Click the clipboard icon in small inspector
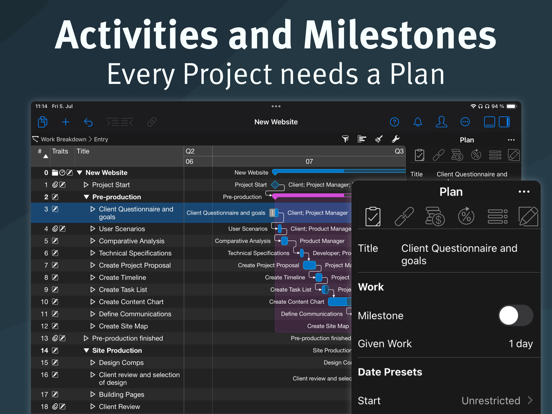Image resolution: width=552 pixels, height=414 pixels. (x=419, y=155)
